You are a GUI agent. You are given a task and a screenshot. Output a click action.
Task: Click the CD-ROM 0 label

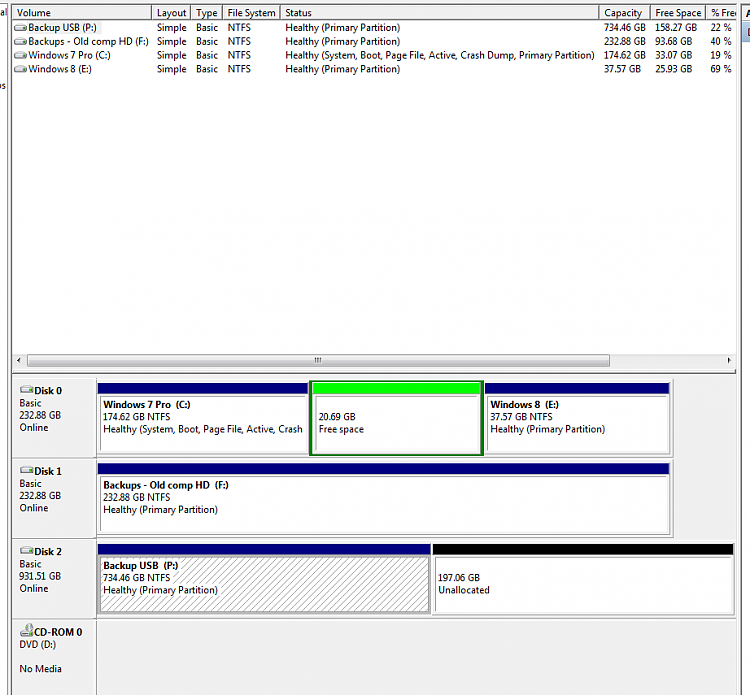pyautogui.click(x=58, y=632)
